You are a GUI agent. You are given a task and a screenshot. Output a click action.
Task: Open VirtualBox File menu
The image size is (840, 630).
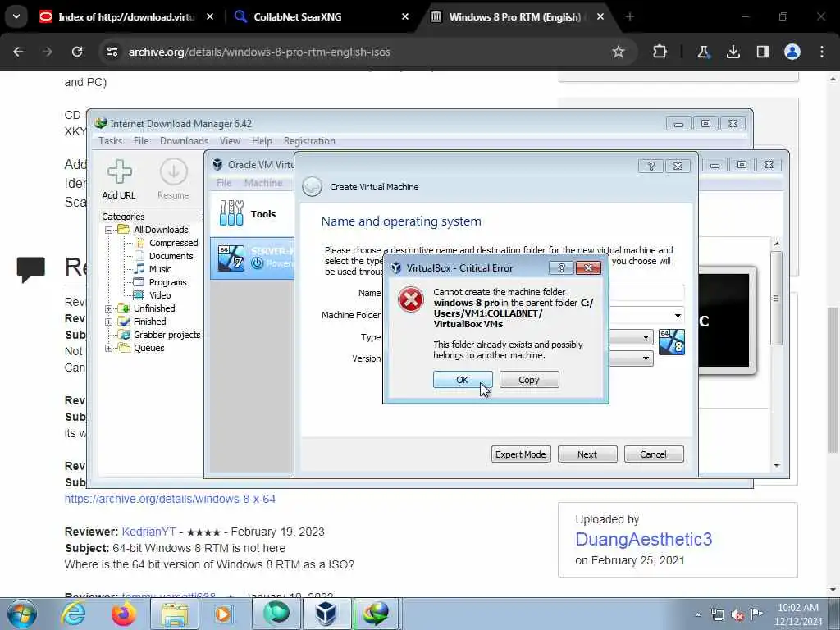pos(224,183)
